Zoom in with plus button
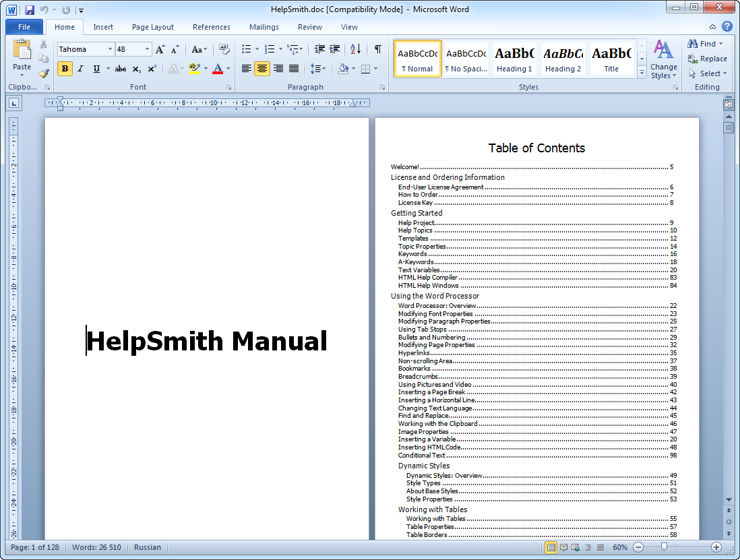This screenshot has width=740, height=560. (x=716, y=547)
